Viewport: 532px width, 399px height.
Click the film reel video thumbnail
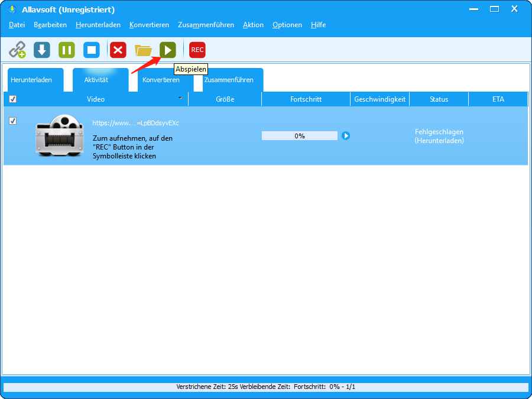tap(59, 135)
